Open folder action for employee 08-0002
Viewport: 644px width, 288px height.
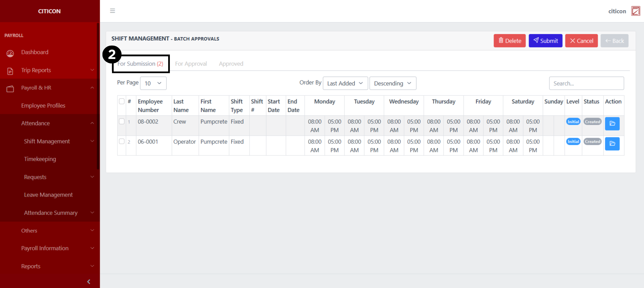(612, 124)
